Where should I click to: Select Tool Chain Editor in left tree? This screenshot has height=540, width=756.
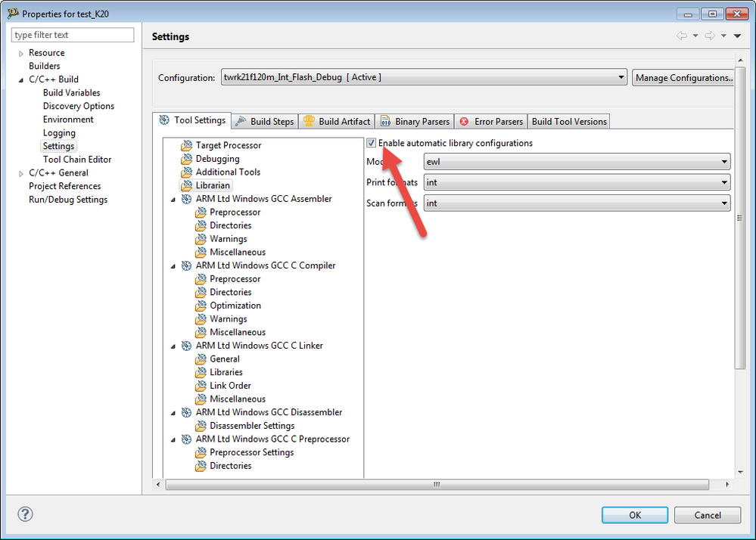(77, 160)
